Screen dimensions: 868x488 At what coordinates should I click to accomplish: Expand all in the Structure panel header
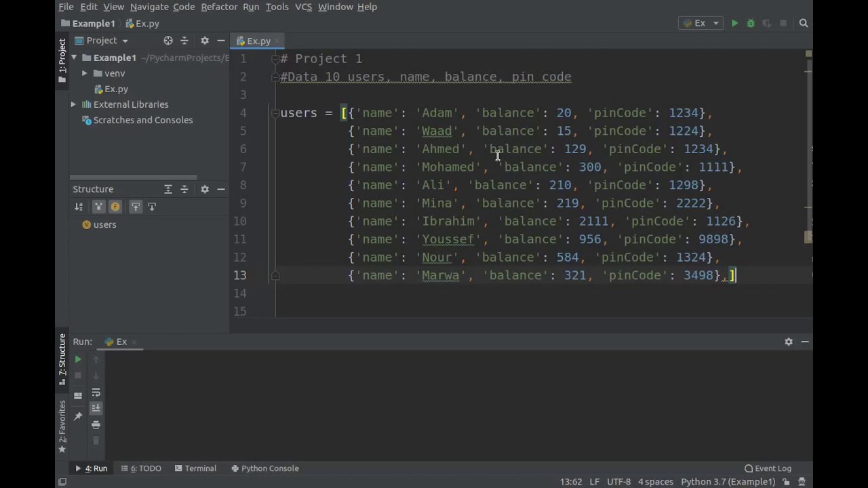[x=168, y=189]
